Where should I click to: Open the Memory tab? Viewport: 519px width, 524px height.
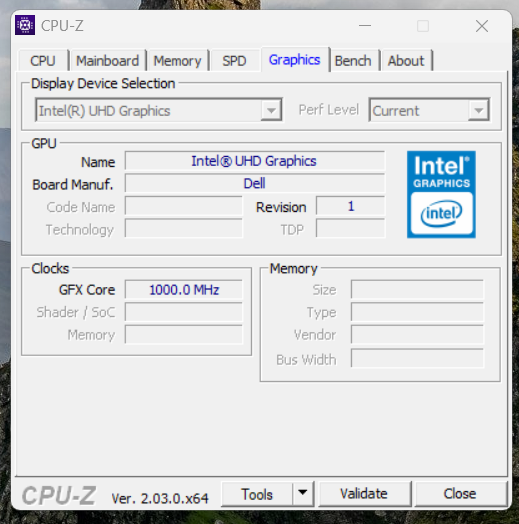177,61
